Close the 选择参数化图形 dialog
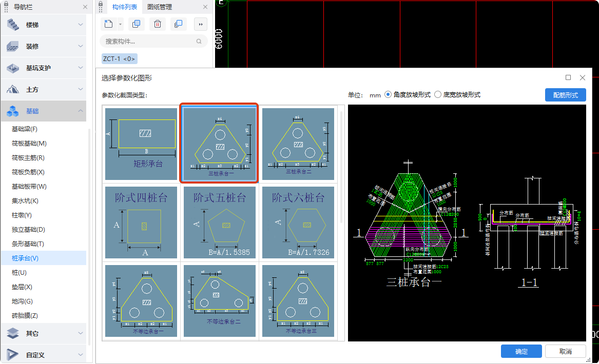Viewport: 599px width, 364px height. click(582, 77)
